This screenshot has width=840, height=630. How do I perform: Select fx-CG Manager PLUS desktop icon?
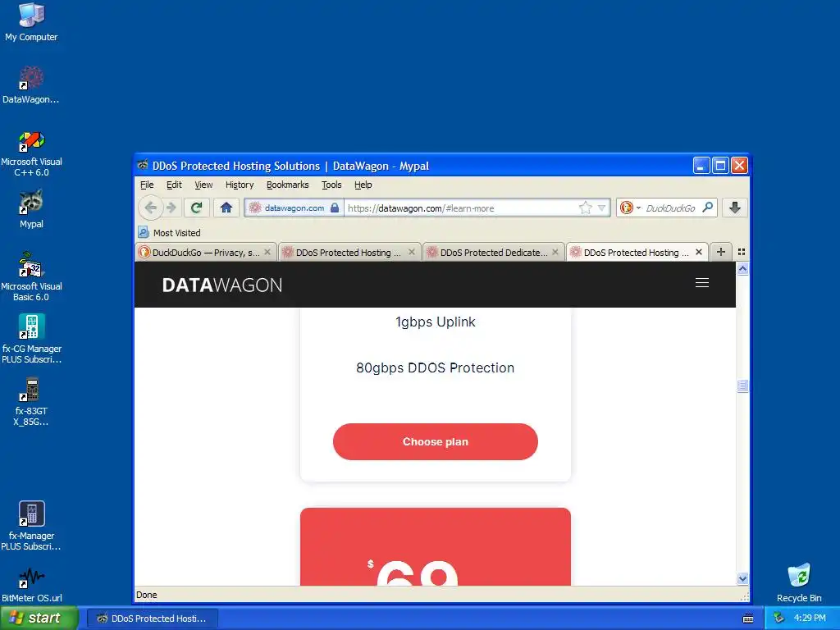[x=31, y=339]
